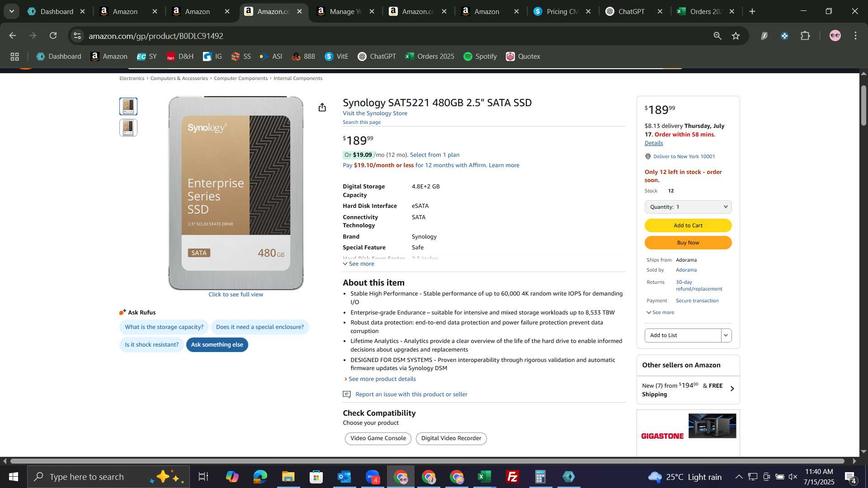Click the horizontal page scrollbar
The image size is (868, 488).
click(427, 461)
